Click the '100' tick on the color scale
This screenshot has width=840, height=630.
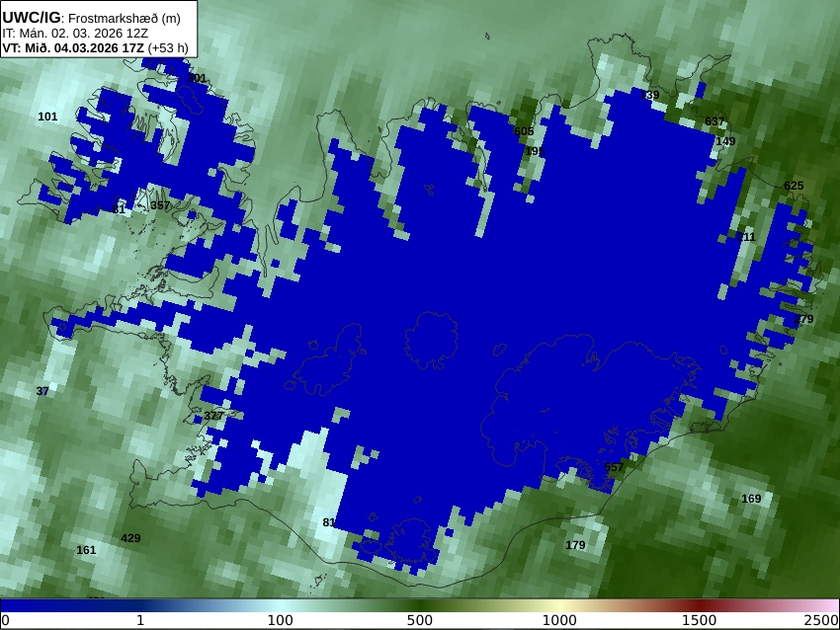click(281, 620)
